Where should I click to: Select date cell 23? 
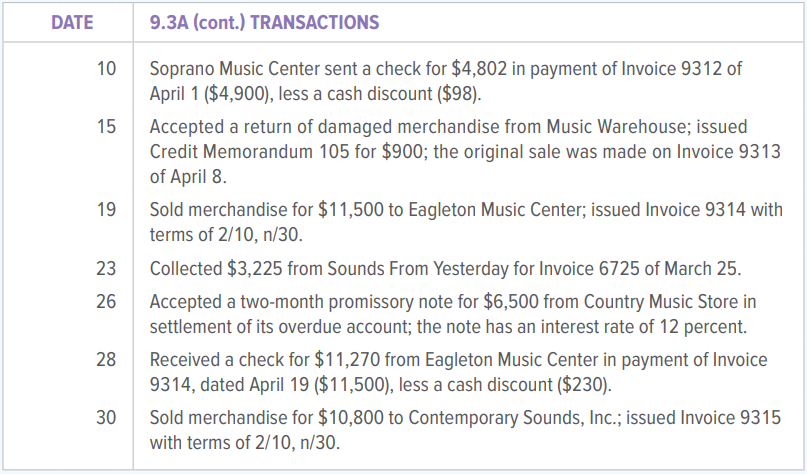click(x=106, y=268)
